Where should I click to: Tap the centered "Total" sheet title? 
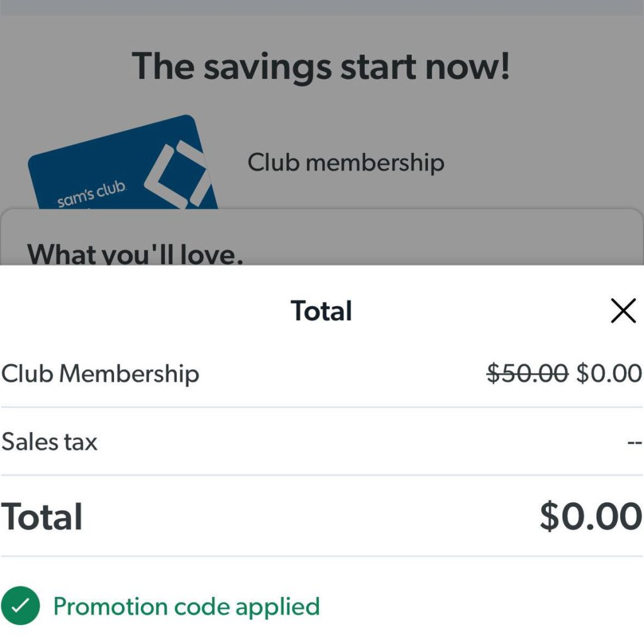point(321,311)
